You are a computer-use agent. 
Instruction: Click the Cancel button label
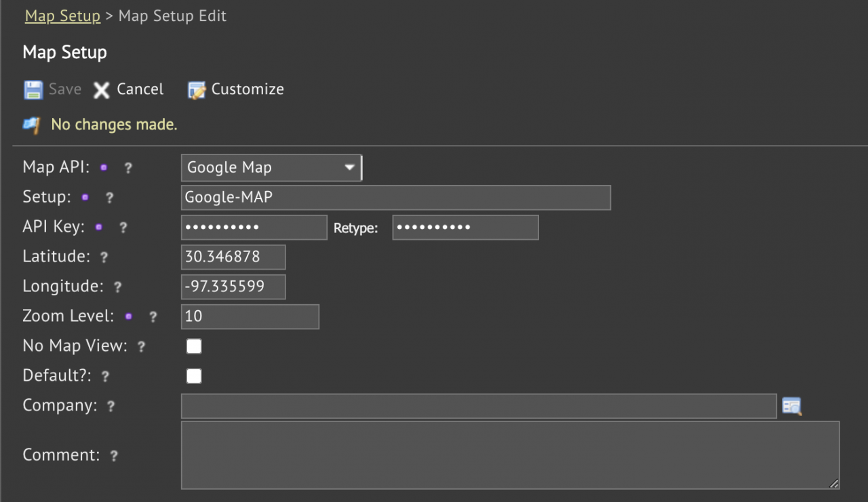tap(140, 89)
